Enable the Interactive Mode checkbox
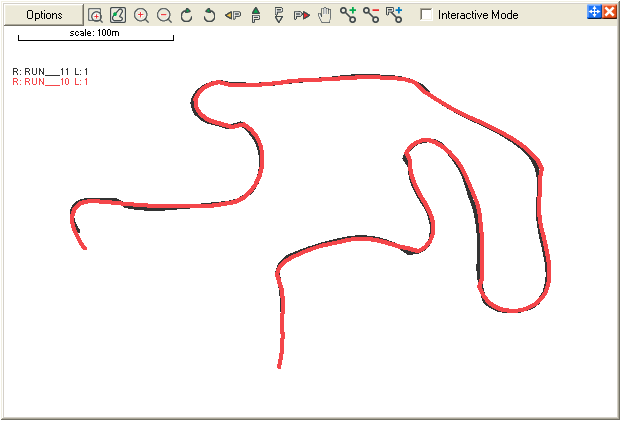This screenshot has width=621, height=421. (x=427, y=15)
